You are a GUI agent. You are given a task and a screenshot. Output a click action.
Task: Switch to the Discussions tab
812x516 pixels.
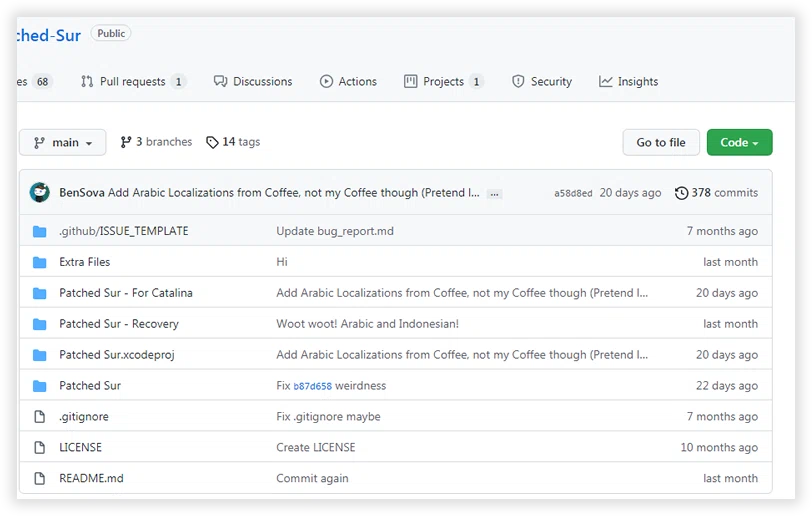click(253, 81)
